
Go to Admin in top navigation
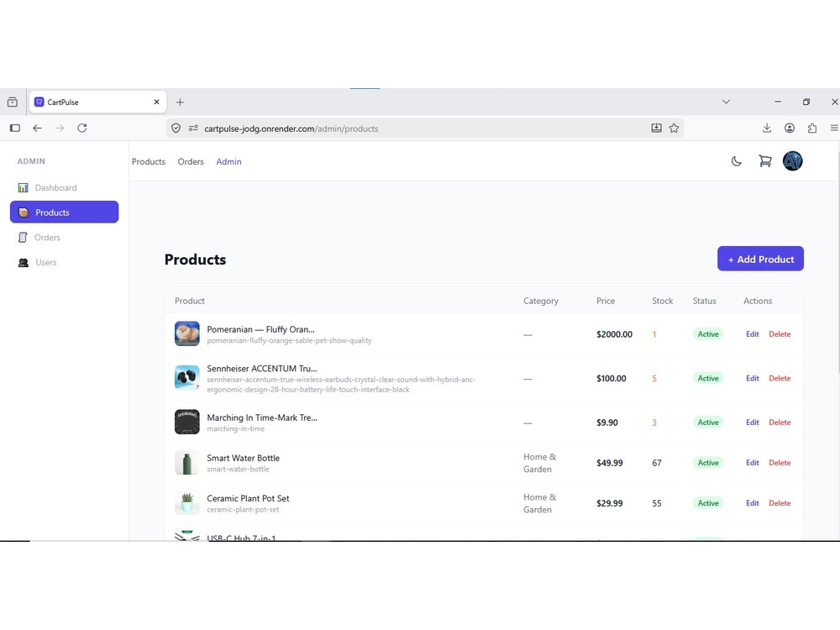(228, 162)
